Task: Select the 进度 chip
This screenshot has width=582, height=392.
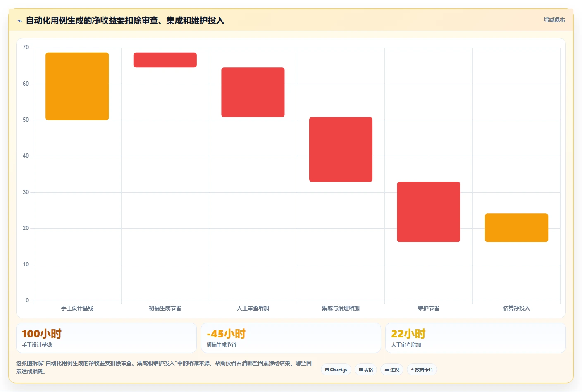Action: coord(392,370)
